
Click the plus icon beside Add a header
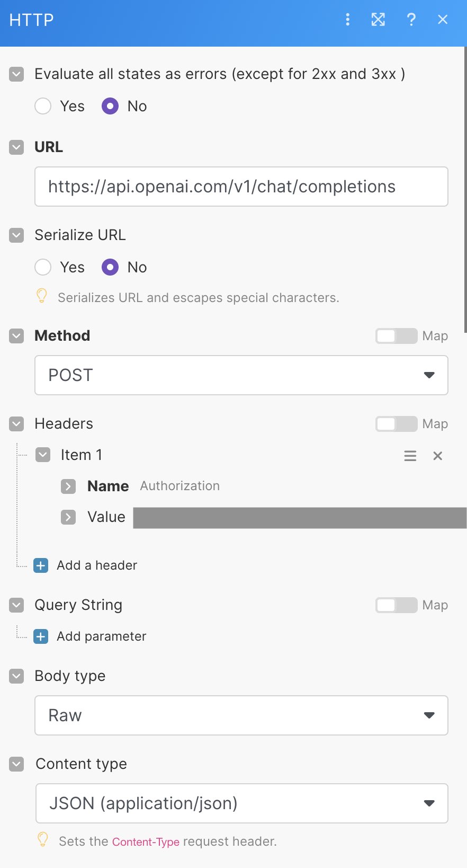pyautogui.click(x=41, y=565)
